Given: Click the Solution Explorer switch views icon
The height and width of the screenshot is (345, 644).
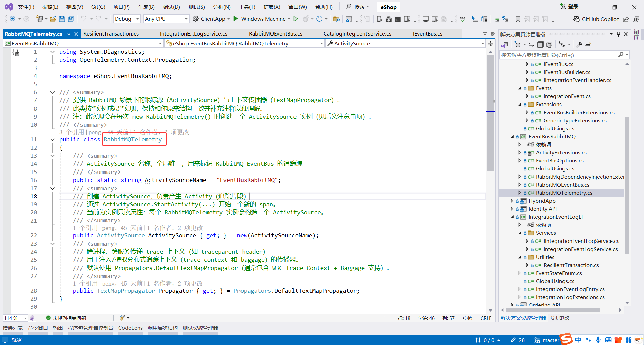Looking at the screenshot, I should [505, 45].
